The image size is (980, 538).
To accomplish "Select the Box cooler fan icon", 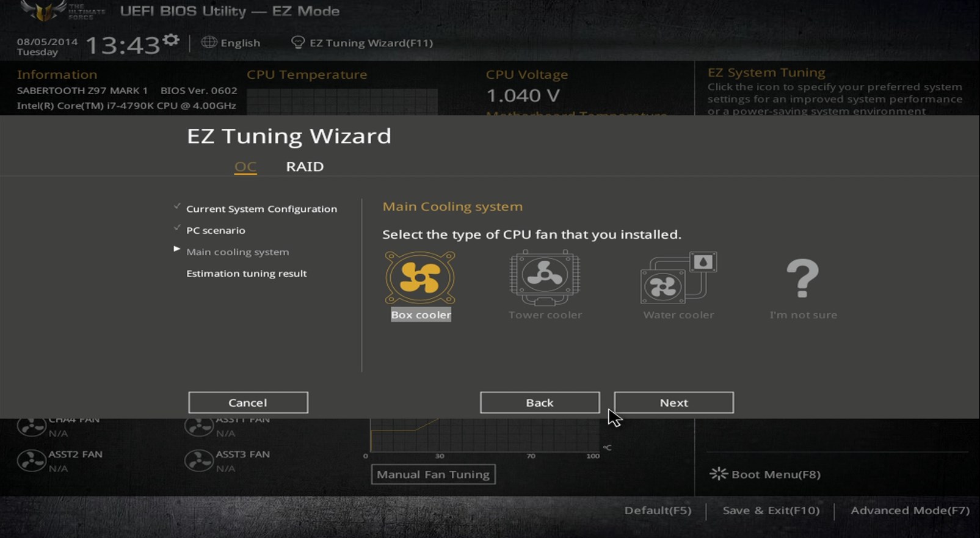I will click(420, 278).
